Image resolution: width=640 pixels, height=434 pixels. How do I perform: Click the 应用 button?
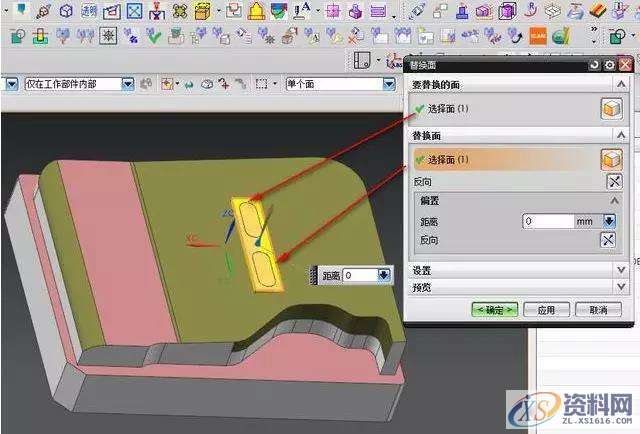tap(546, 310)
